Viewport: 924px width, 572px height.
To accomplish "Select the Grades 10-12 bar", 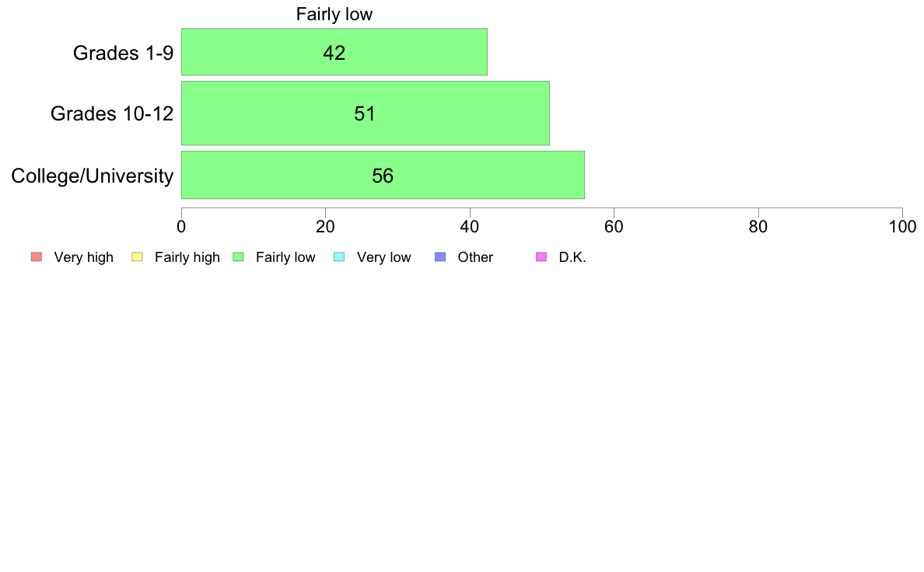I will tap(366, 113).
